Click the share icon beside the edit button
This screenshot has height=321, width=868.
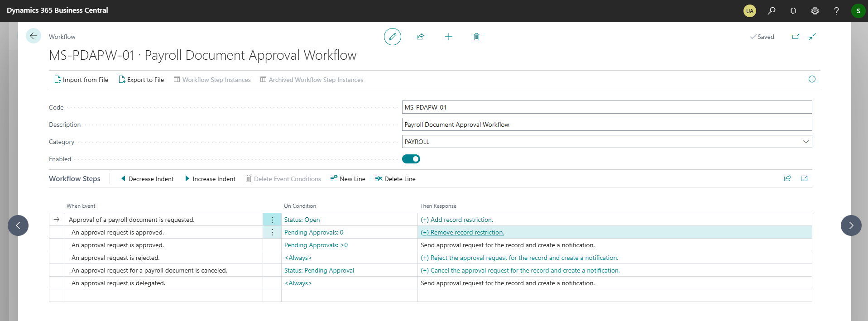coord(420,37)
